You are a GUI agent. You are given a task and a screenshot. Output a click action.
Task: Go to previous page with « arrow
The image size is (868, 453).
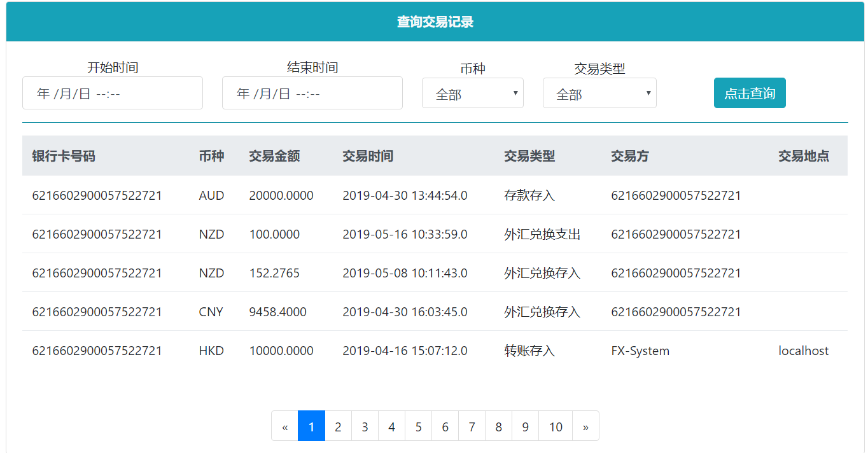(x=285, y=426)
